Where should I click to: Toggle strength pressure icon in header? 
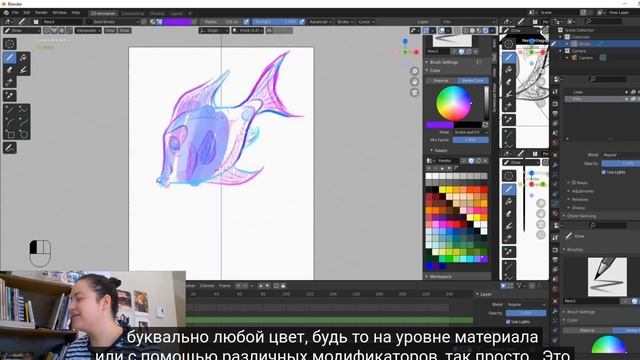(x=302, y=22)
